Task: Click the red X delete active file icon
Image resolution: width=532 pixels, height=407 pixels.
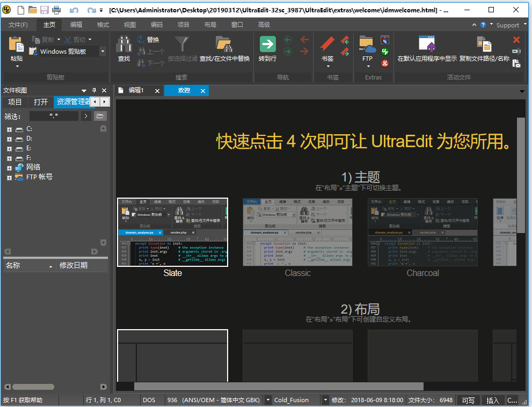Action: pyautogui.click(x=516, y=40)
